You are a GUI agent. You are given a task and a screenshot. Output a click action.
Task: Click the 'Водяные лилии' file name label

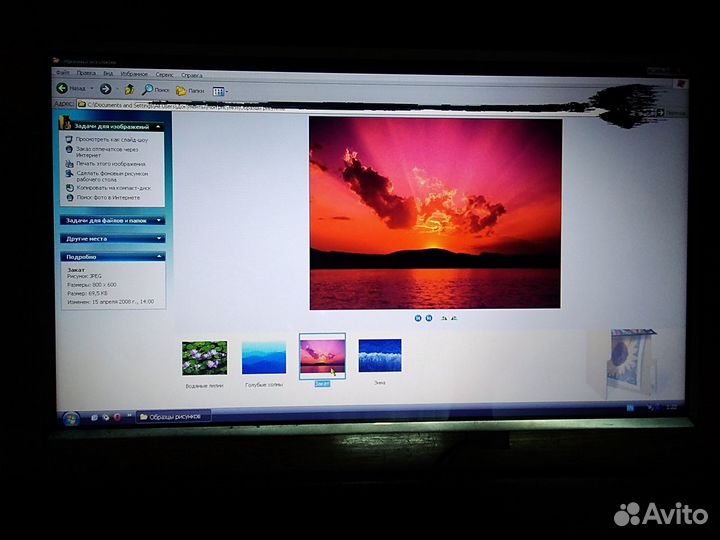coord(204,386)
